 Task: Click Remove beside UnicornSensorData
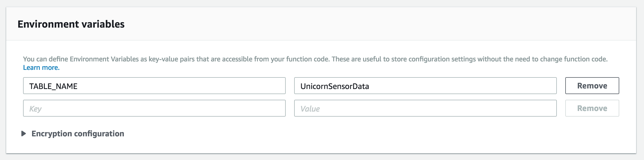(592, 86)
